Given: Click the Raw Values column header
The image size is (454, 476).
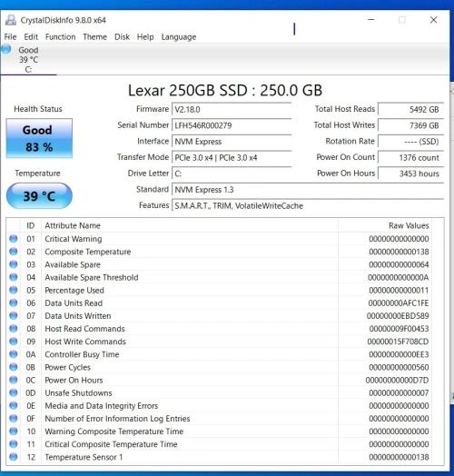Looking at the screenshot, I should (x=385, y=225).
